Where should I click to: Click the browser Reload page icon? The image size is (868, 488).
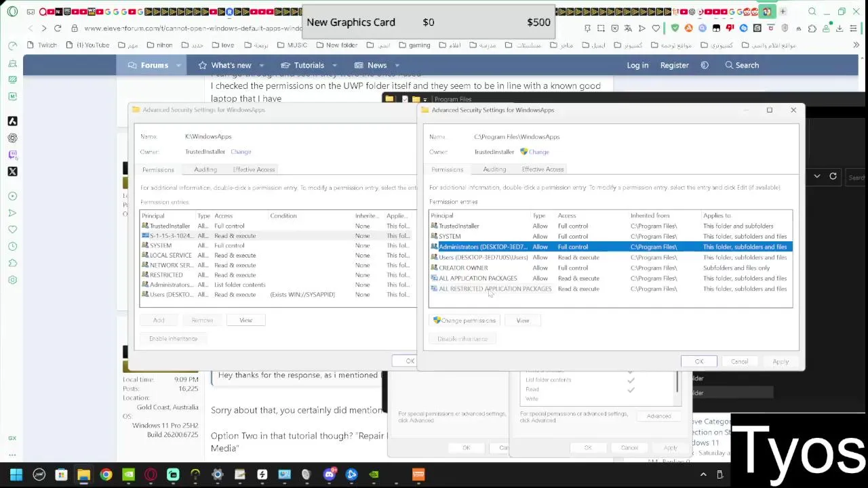coord(58,28)
